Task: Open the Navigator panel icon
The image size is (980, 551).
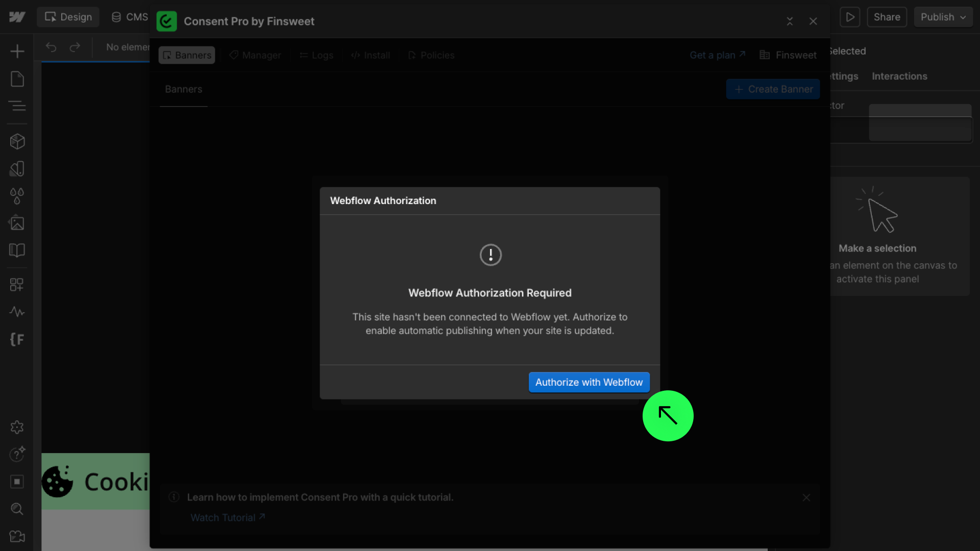Action: [17, 106]
